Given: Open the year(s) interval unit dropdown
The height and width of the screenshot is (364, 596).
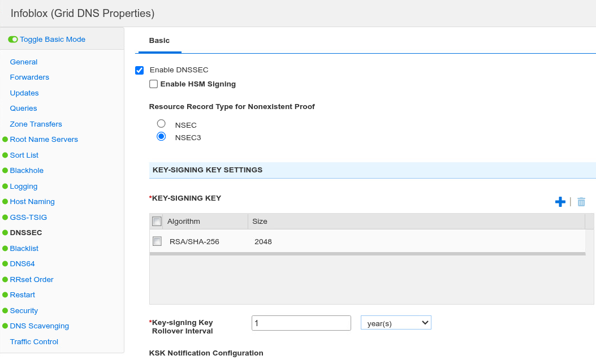Looking at the screenshot, I should tap(396, 323).
